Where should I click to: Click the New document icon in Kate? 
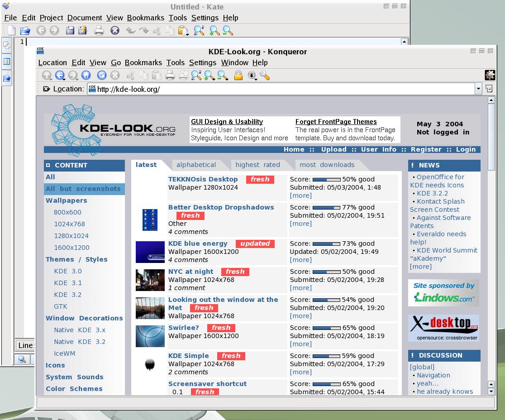pyautogui.click(x=12, y=31)
